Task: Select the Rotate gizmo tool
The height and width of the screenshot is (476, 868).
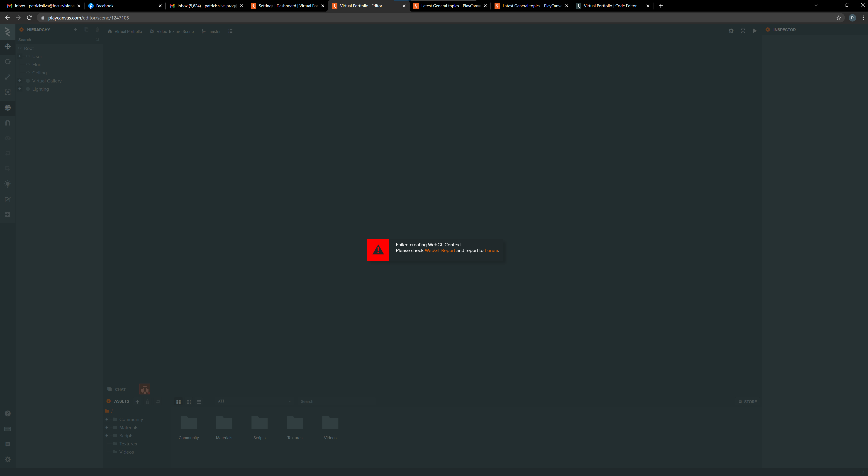Action: click(x=8, y=62)
